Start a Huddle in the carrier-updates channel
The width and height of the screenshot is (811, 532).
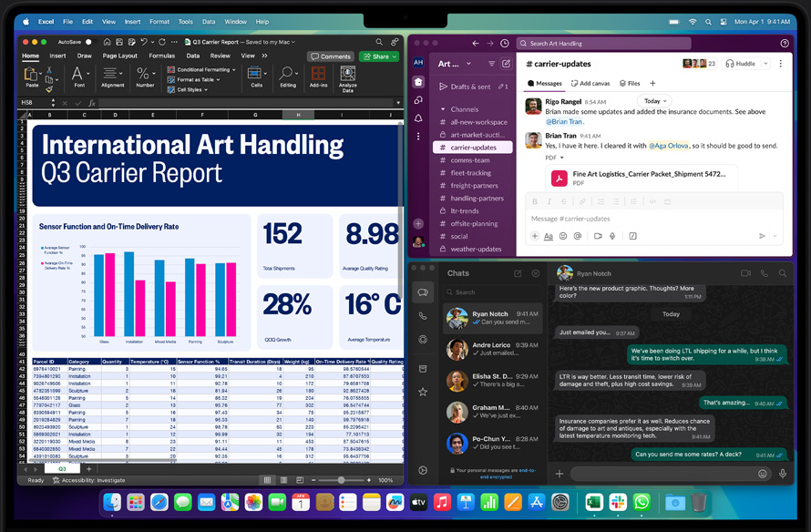click(x=740, y=63)
